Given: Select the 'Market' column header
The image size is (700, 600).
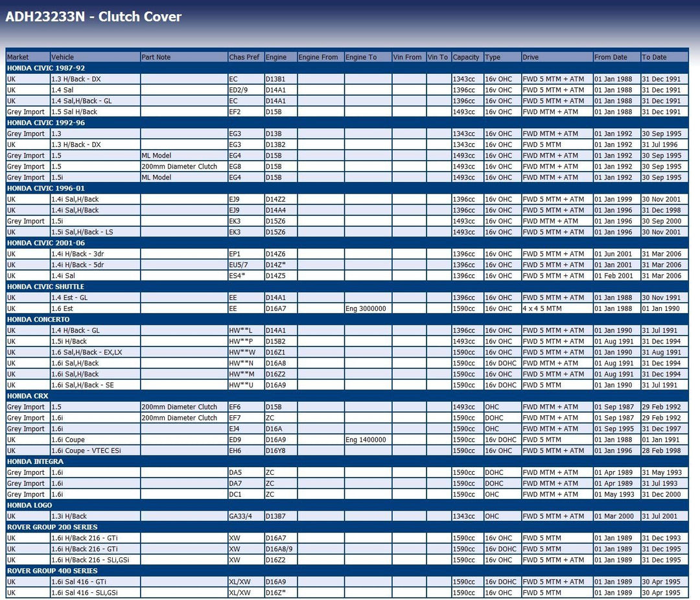Looking at the screenshot, I should click(28, 57).
